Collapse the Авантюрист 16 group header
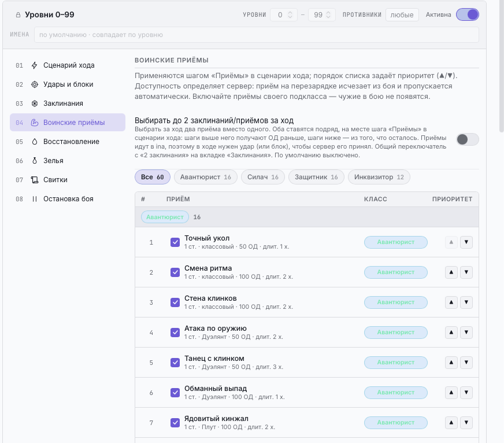This screenshot has width=504, height=443. click(x=307, y=217)
